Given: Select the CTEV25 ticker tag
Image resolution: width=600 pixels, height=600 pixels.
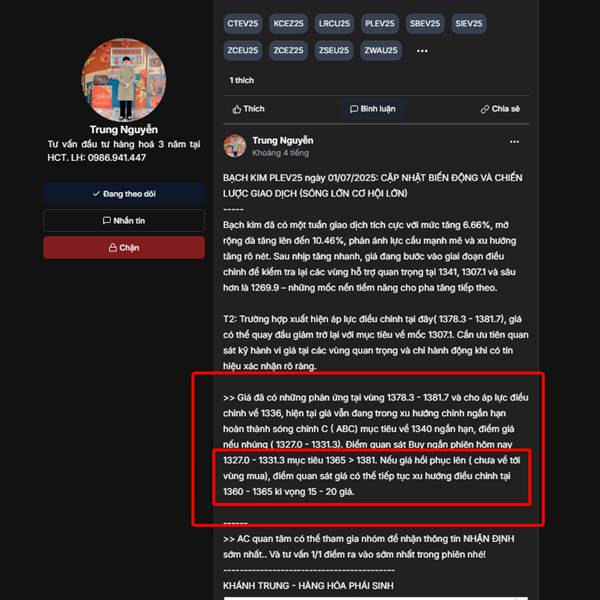Looking at the screenshot, I should 243,24.
